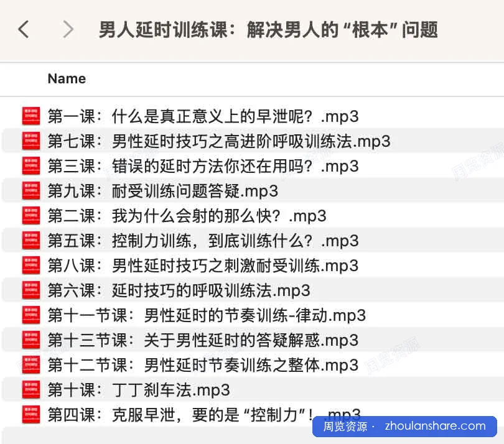Click the file icon for 第三课
Viewport: 504px width, 444px height.
[x=31, y=166]
